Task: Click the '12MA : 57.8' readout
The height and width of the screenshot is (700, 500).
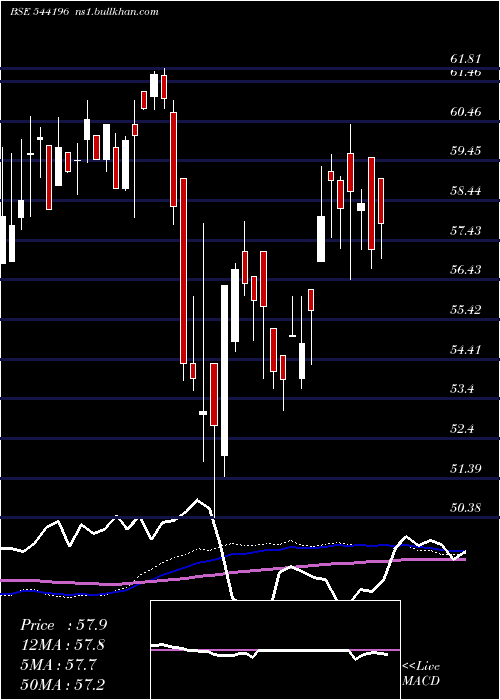Action: [x=63, y=645]
